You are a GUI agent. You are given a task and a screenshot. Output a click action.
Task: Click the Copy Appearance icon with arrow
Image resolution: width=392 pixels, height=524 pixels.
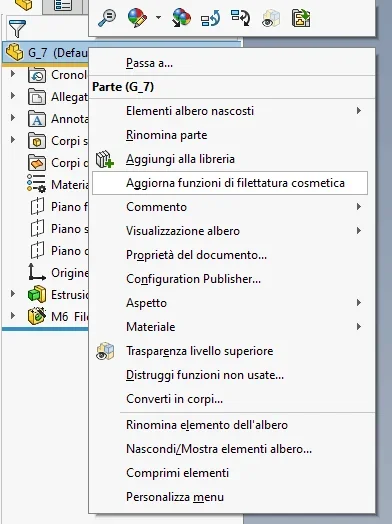pyautogui.click(x=181, y=18)
